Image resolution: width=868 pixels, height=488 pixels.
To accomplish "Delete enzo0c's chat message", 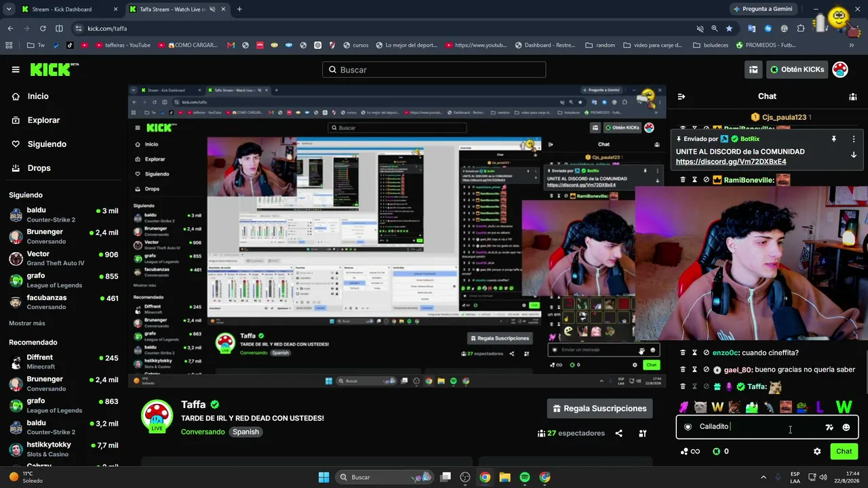I will pyautogui.click(x=683, y=352).
